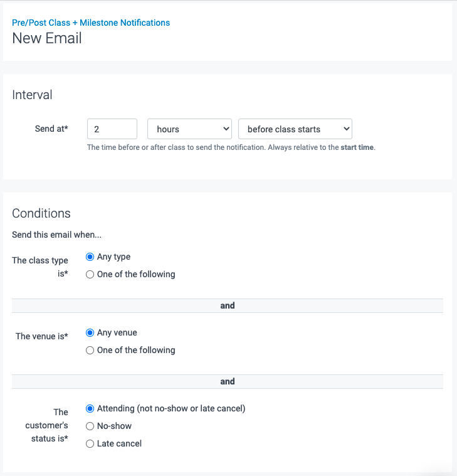Screen dimensions: 457x476
Task: Click the interval help text about start time
Action: coord(231,147)
